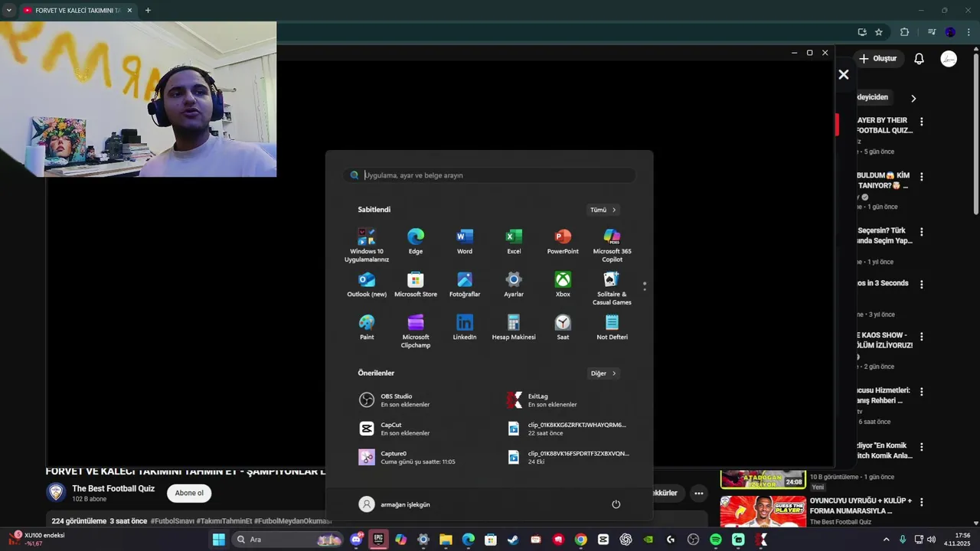Open Microsoft 365 Copilot app
The width and height of the screenshot is (980, 551).
click(612, 245)
